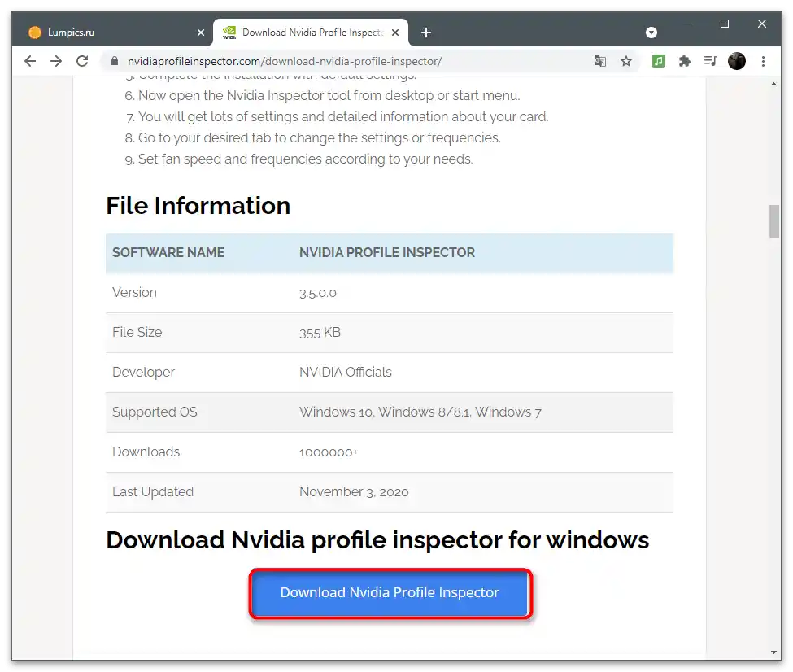Screen dimensions: 793x672
Task: Switch to the Lumpics.ru tab
Action: 111,33
